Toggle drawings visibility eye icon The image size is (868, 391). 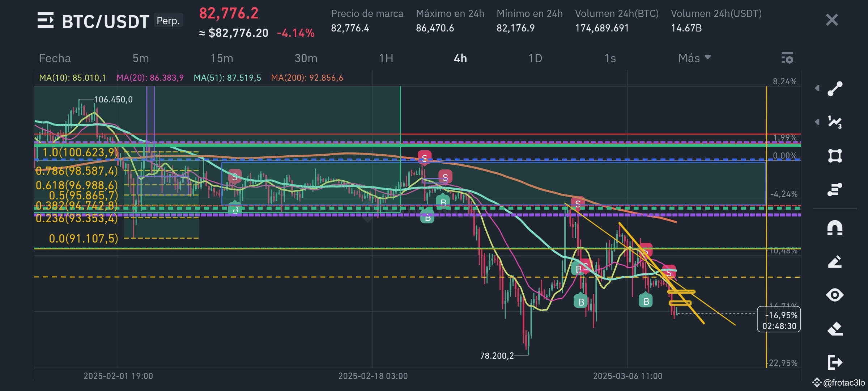[835, 295]
